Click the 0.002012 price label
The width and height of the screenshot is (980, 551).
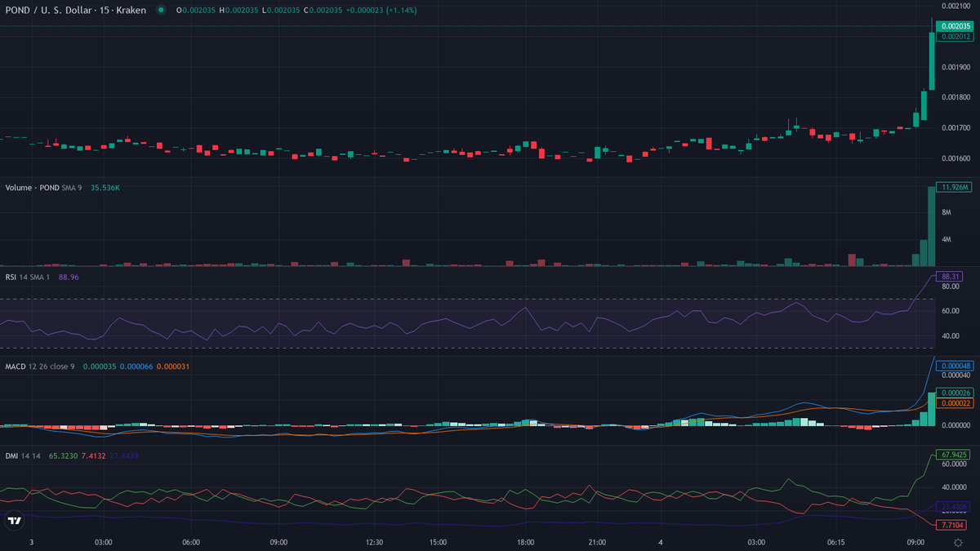(x=956, y=36)
